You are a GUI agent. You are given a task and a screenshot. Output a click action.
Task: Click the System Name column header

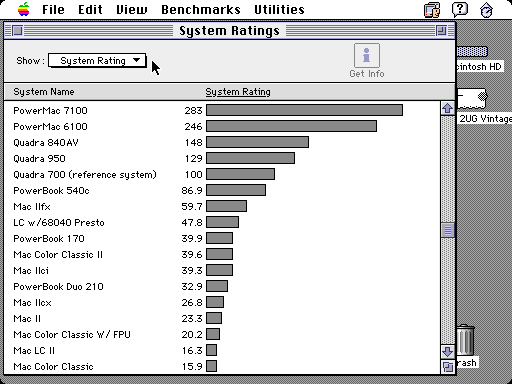[x=44, y=92]
